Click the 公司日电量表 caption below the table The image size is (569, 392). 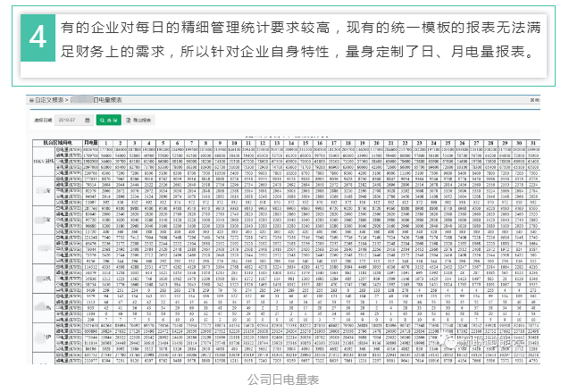(x=285, y=379)
